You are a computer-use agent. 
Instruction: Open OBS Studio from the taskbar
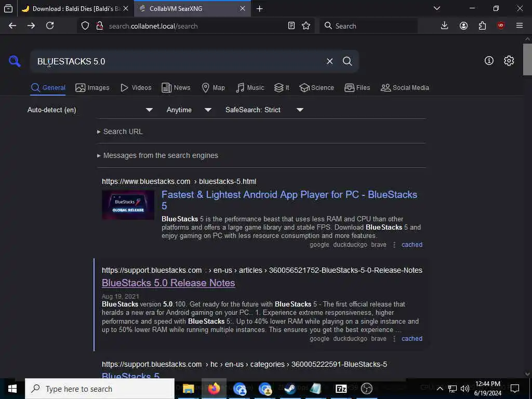[367, 389]
